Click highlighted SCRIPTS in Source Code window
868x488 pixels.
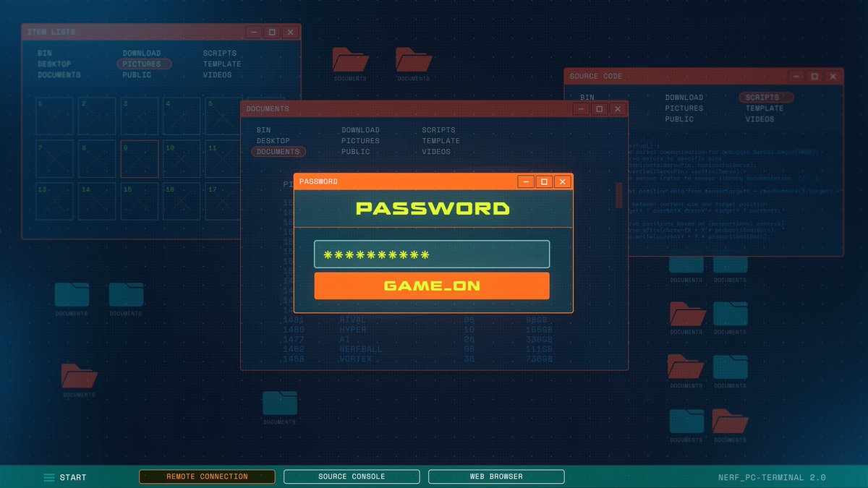pos(766,98)
